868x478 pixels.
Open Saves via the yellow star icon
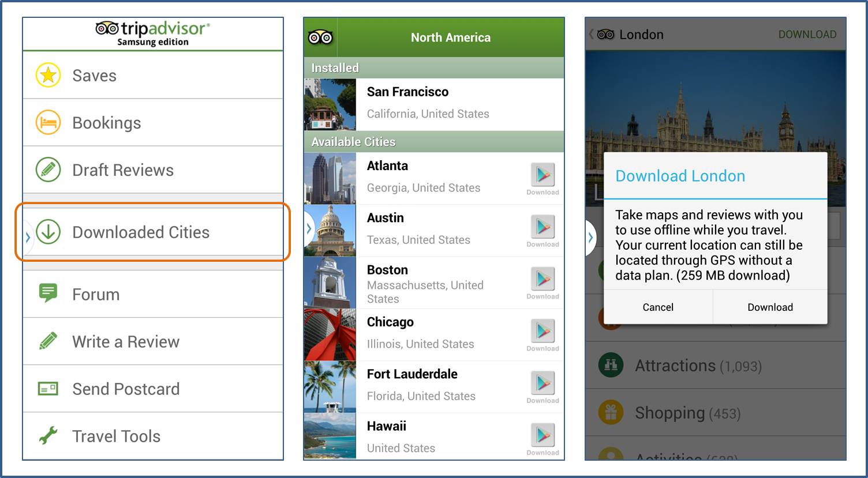click(x=48, y=76)
